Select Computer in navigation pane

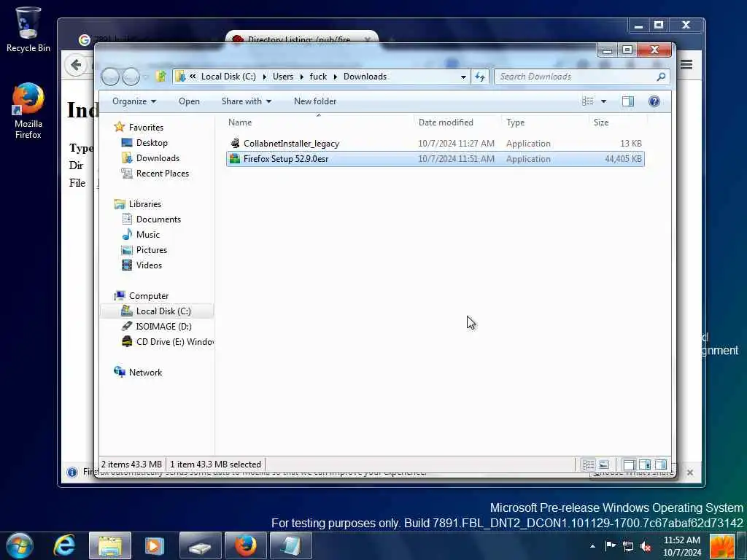click(149, 296)
